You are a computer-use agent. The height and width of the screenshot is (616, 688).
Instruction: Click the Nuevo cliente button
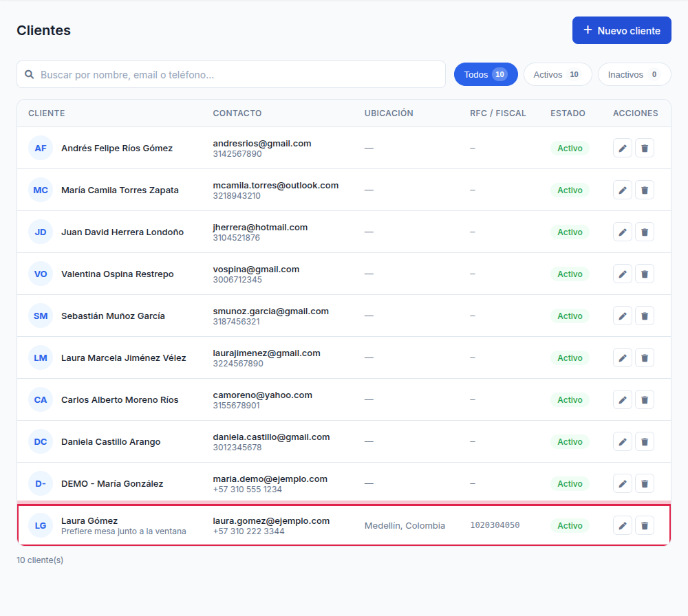(622, 30)
